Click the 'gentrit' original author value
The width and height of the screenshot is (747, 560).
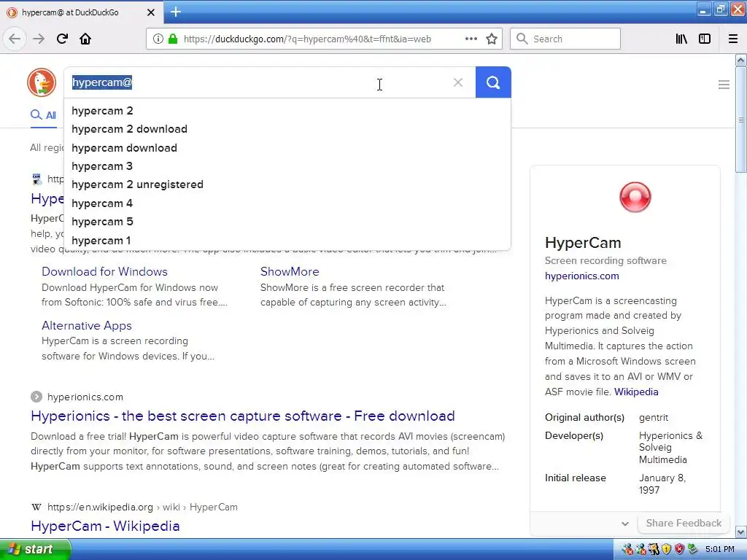click(653, 418)
